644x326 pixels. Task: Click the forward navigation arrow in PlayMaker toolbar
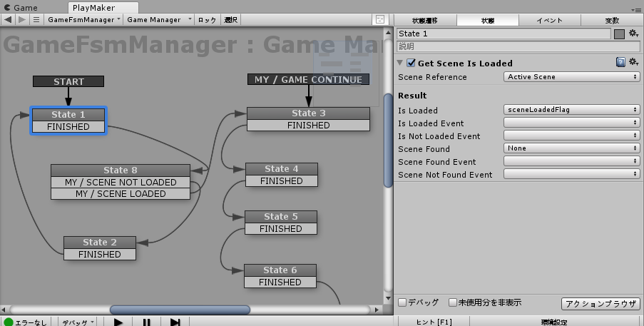pos(22,19)
